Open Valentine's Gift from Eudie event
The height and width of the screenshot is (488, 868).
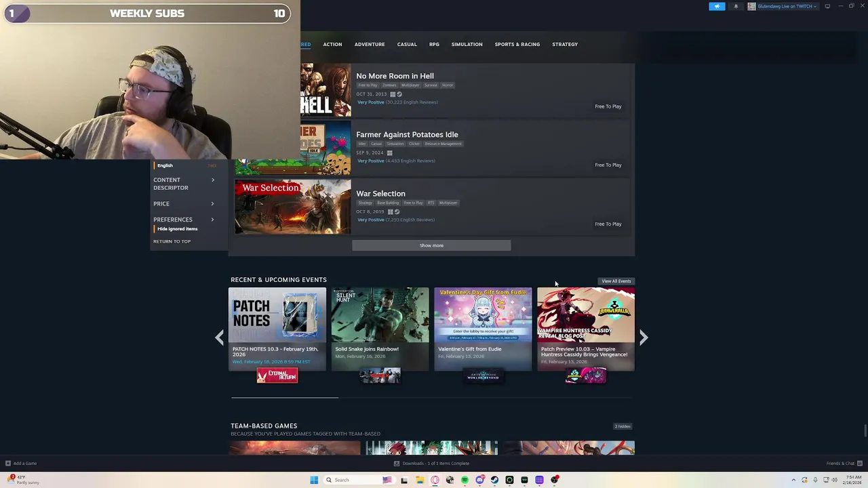[x=484, y=329]
